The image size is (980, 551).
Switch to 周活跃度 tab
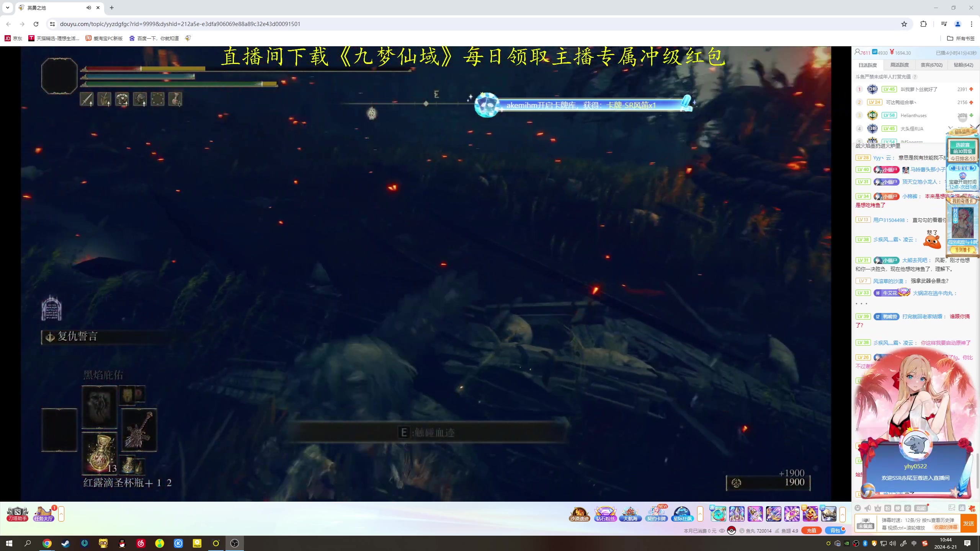click(x=899, y=65)
